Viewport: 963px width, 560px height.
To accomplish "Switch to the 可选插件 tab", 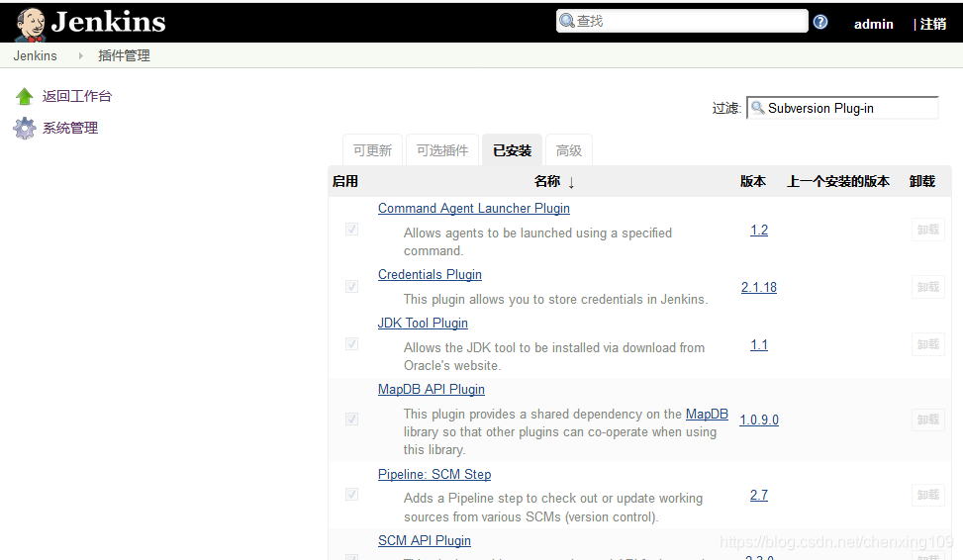I will coord(442,150).
